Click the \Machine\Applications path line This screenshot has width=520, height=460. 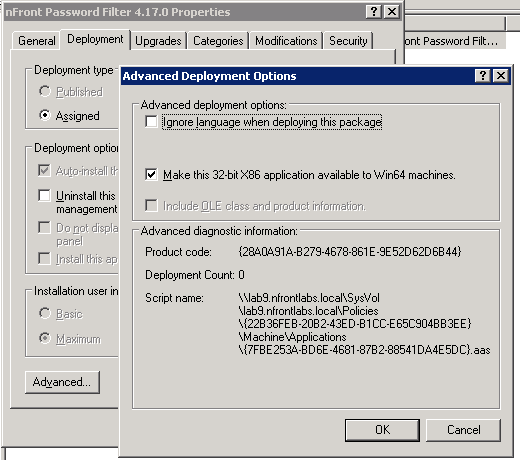pyautogui.click(x=292, y=337)
